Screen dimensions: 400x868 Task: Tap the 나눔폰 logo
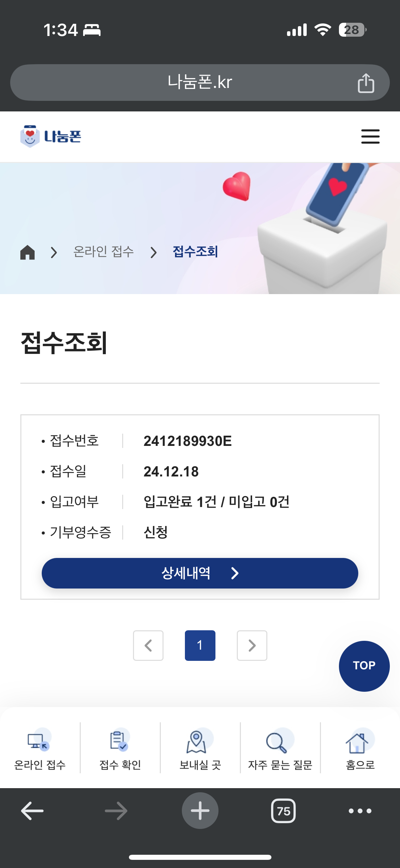pos(51,137)
